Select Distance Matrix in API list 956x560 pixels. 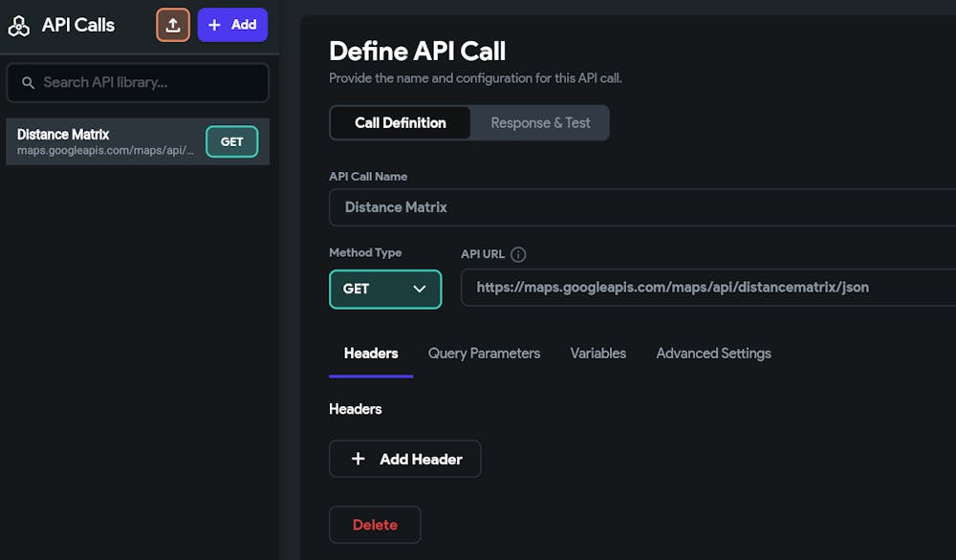coord(105,141)
